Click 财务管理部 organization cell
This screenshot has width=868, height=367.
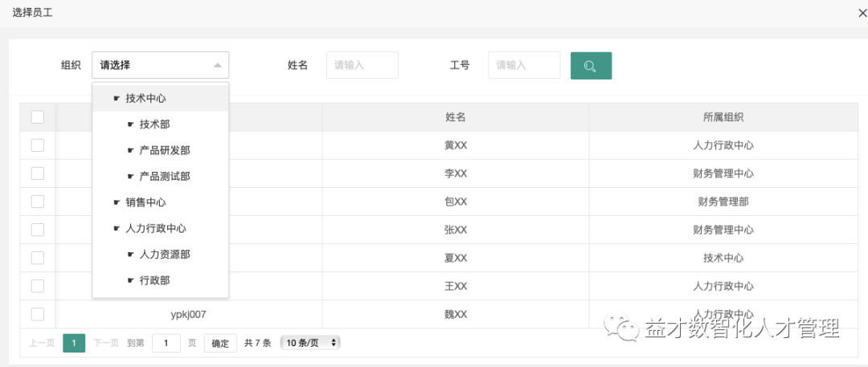coord(723,202)
